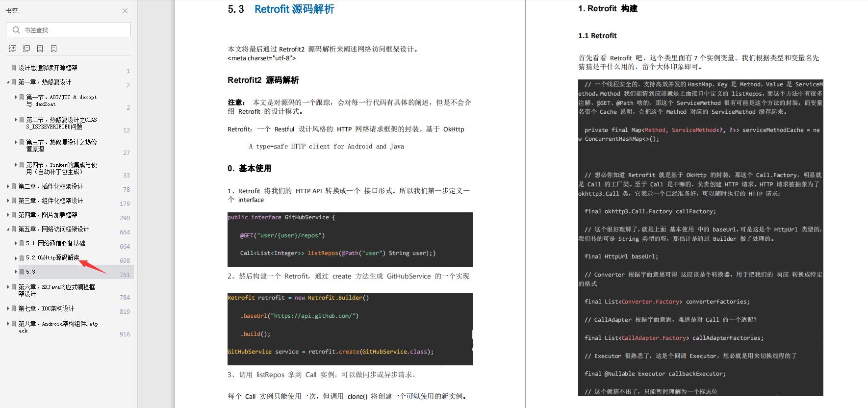
Task: Go to 第七章、IOC架构设计 bookmark
Action: tap(46, 308)
